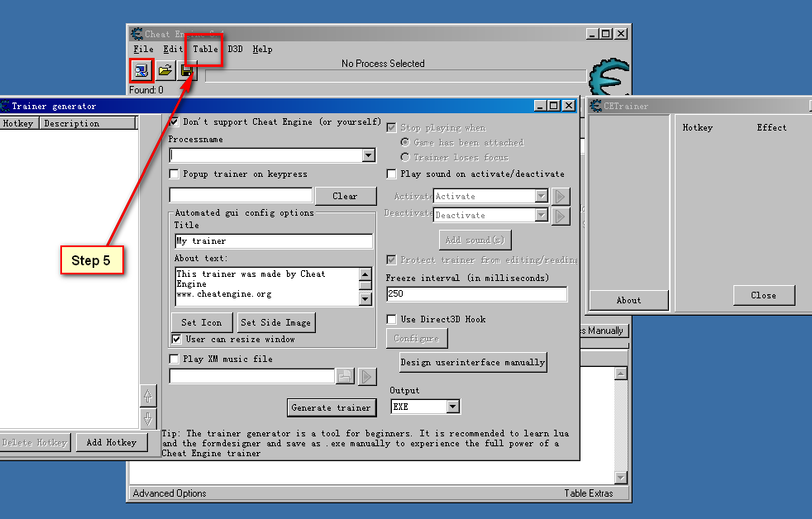Click the Generate trainer button
This screenshot has width=812, height=519.
tap(331, 407)
